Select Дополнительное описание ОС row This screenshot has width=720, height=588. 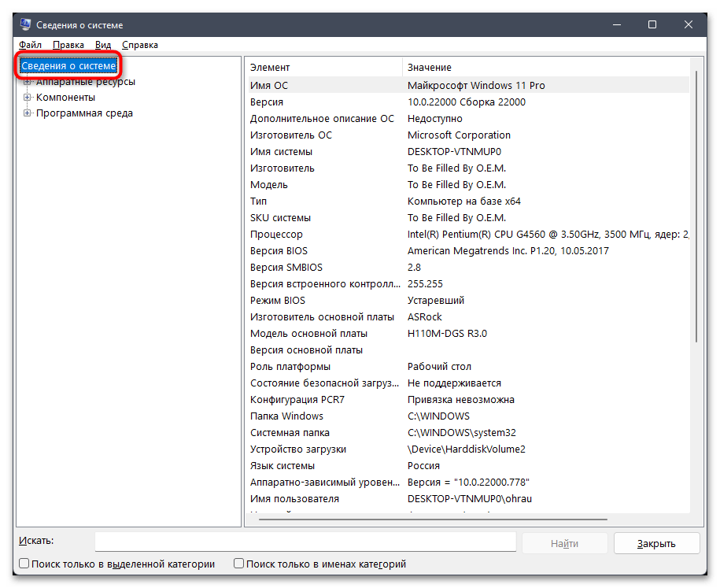coord(467,119)
